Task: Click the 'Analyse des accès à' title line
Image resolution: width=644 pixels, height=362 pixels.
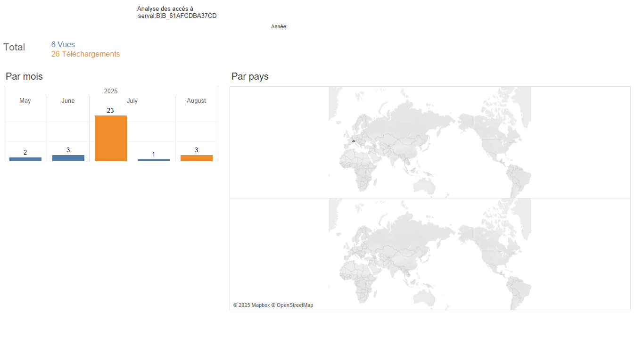Action: coord(165,8)
